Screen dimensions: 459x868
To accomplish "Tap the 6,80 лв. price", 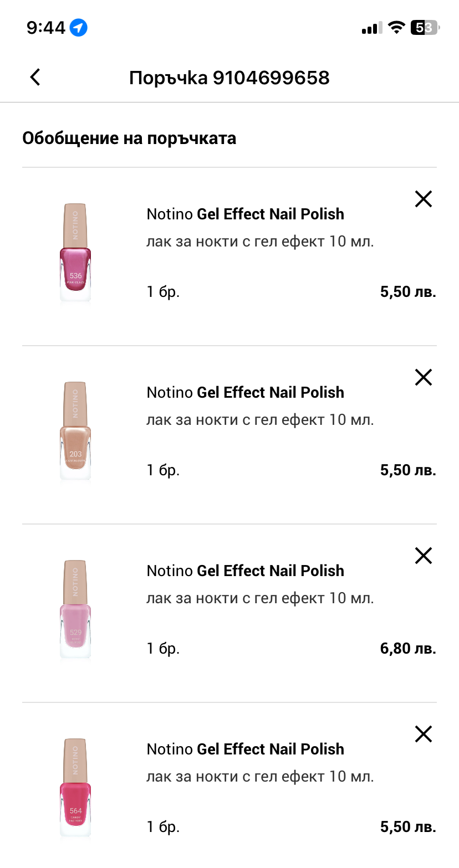I will (x=408, y=648).
